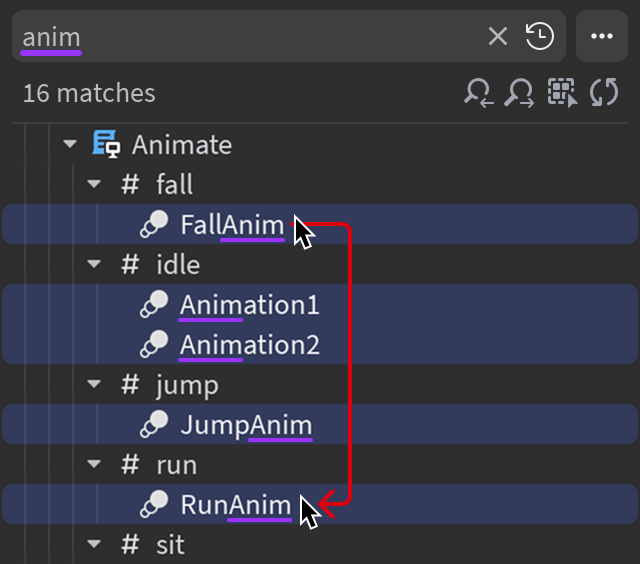Open the search history clock icon
Screen dimensions: 640x564
pos(540,37)
